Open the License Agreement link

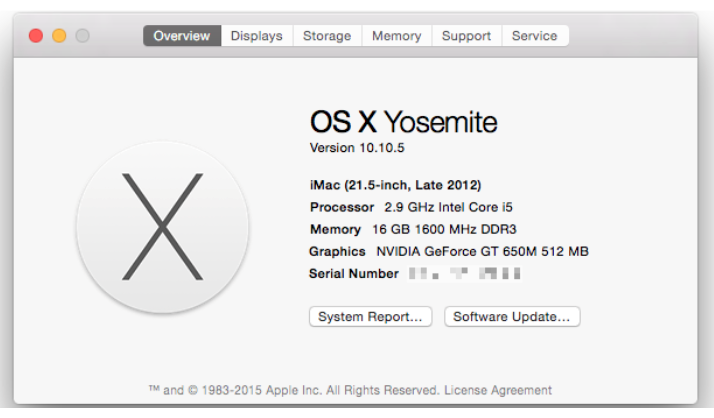[498, 390]
